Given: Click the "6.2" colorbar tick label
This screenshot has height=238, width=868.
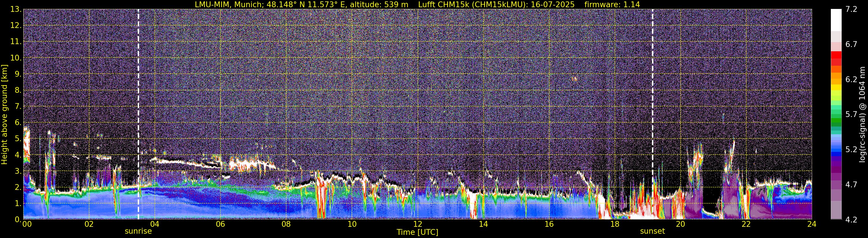Looking at the screenshot, I should (x=852, y=80).
